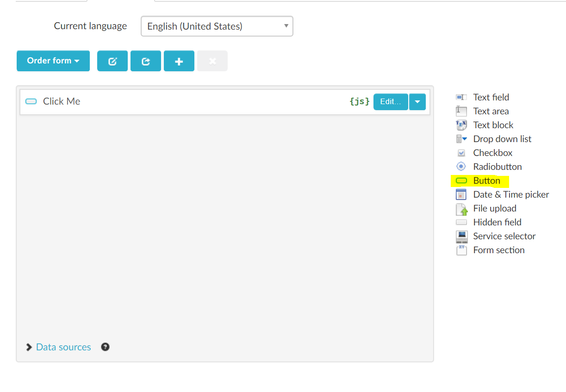Select the Service selector element
This screenshot has height=392, width=566.
[x=504, y=236]
